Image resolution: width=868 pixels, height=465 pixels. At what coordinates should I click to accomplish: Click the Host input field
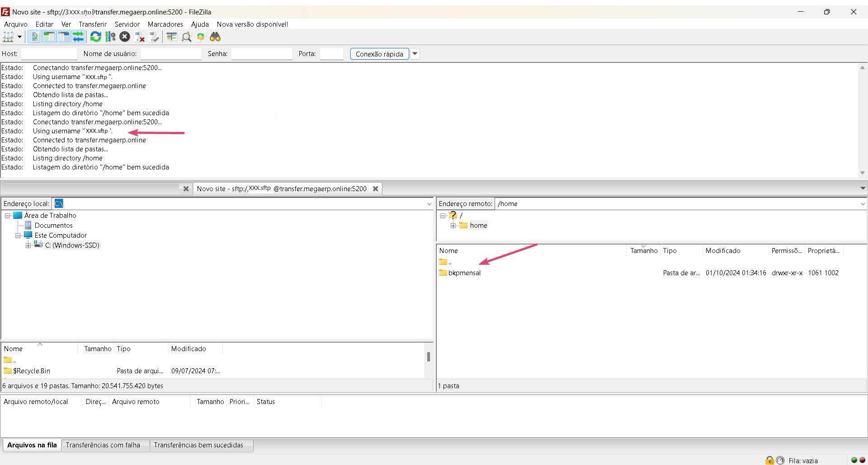click(49, 54)
